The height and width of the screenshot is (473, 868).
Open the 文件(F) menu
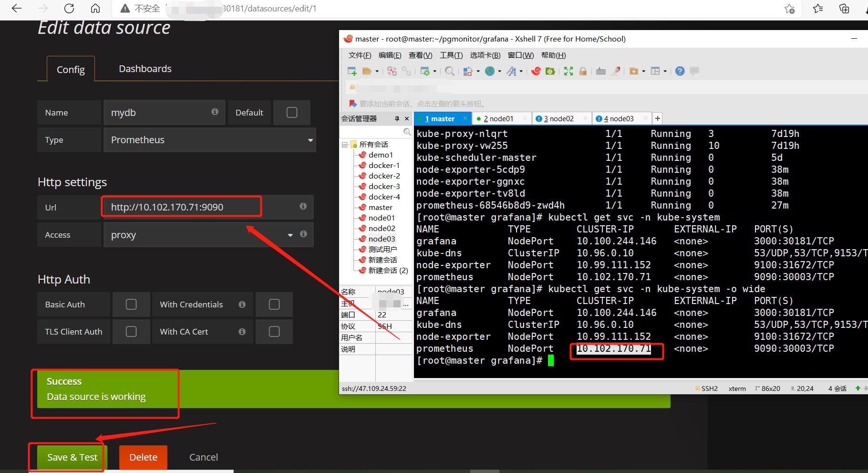click(360, 55)
